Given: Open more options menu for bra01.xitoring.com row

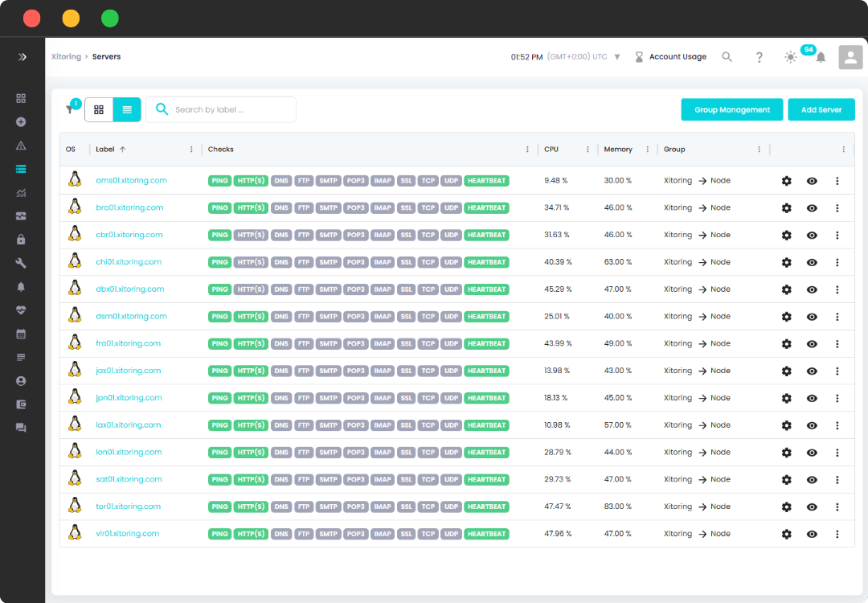Looking at the screenshot, I should tap(837, 208).
